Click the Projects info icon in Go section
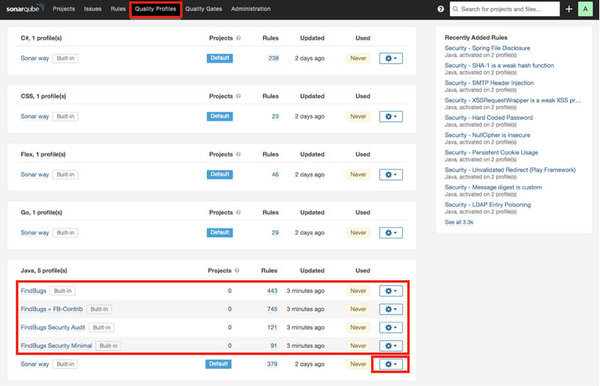 (238, 212)
